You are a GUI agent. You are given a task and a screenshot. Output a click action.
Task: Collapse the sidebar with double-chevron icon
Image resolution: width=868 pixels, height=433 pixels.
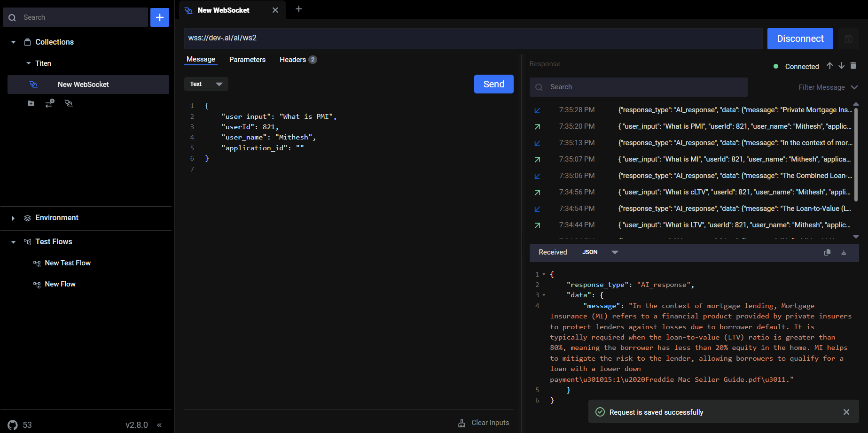click(159, 425)
